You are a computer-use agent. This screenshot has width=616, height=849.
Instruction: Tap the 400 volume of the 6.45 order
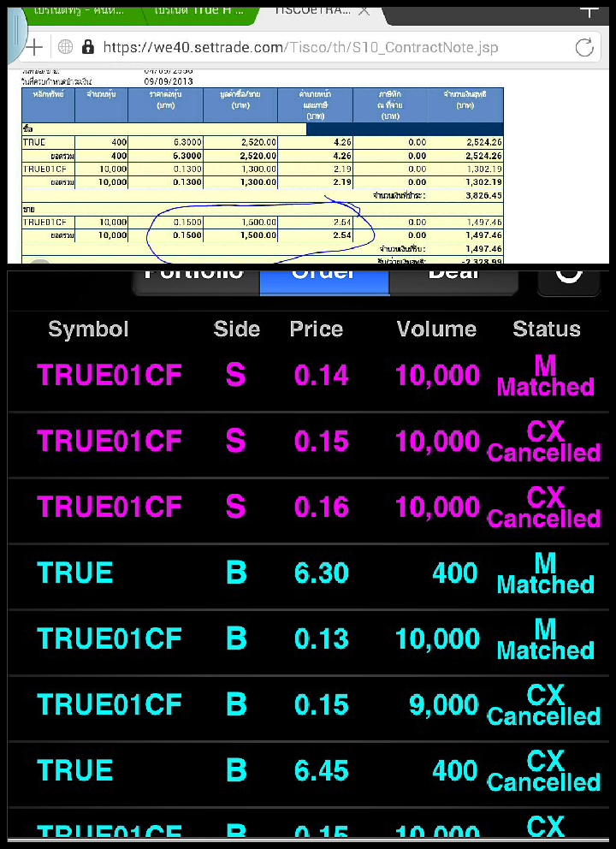(454, 771)
